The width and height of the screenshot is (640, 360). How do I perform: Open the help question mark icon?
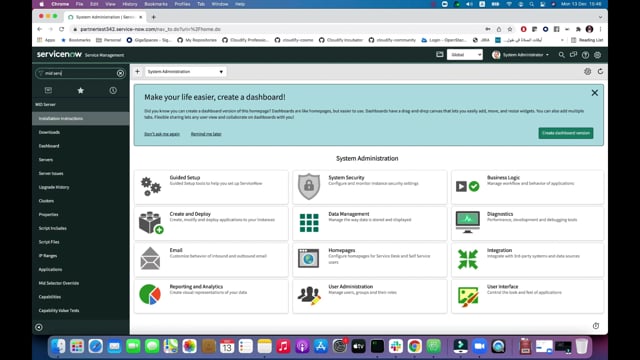pos(585,55)
